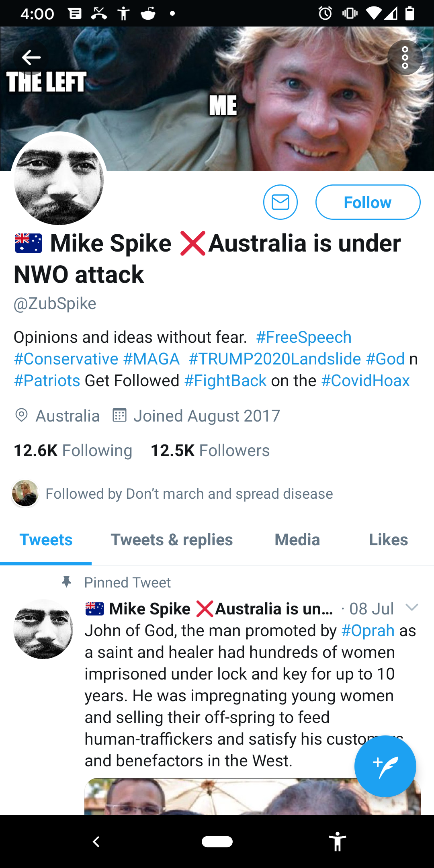Open the #FreeSpeech hashtag
434x868 pixels.
(x=304, y=337)
